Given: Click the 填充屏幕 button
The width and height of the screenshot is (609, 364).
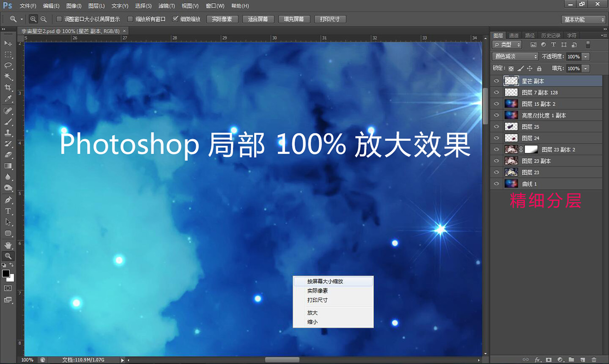Looking at the screenshot, I should pos(294,19).
